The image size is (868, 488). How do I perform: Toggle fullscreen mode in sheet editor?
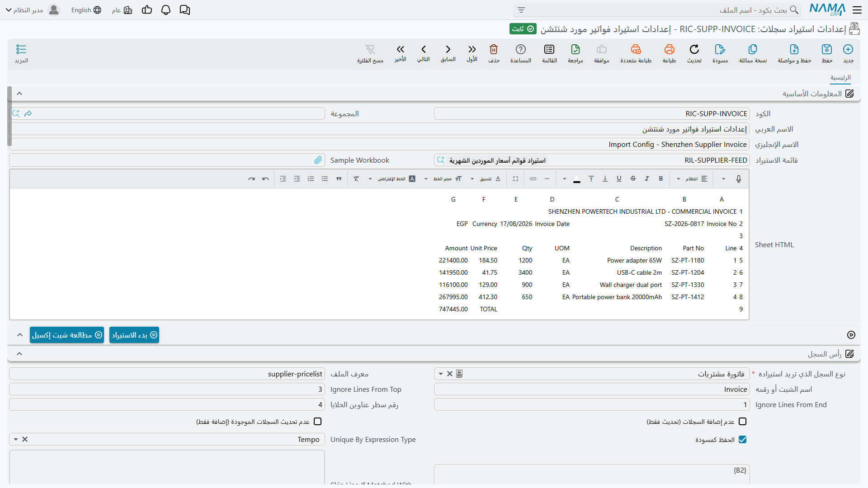pos(515,179)
